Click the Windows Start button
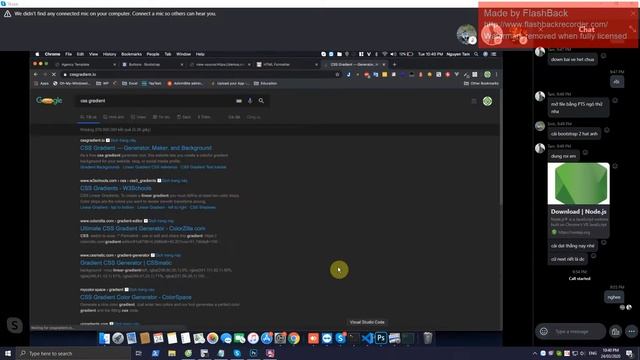The height and width of the screenshot is (360, 640). [x=8, y=353]
